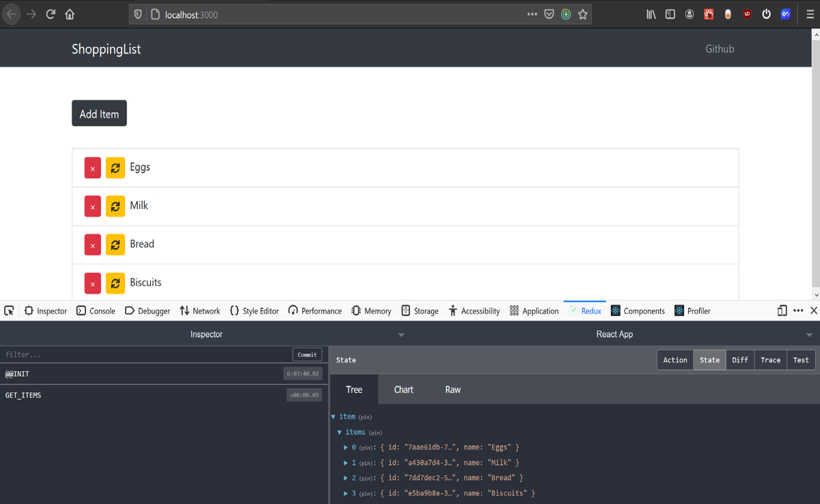
Task: Go back in browser history
Action: (12, 14)
